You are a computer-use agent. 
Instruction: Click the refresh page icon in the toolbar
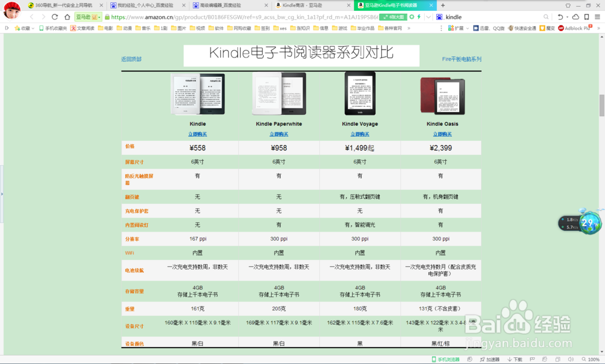pyautogui.click(x=55, y=17)
